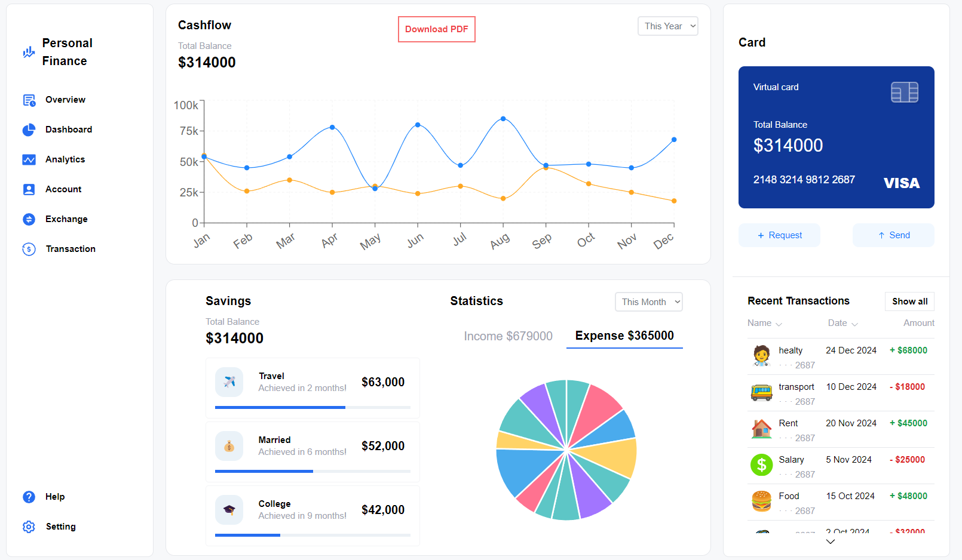The image size is (962, 560).
Task: Click the Personal Finance logo icon
Action: point(29,52)
